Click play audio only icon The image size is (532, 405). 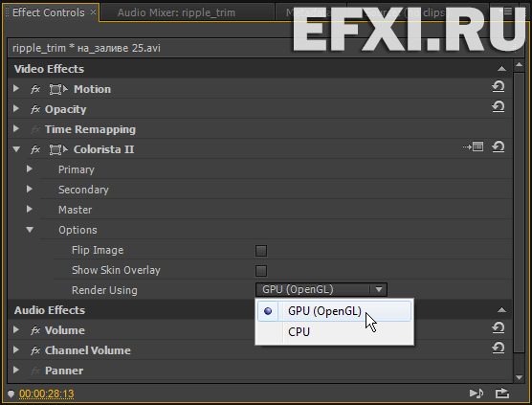click(x=477, y=394)
